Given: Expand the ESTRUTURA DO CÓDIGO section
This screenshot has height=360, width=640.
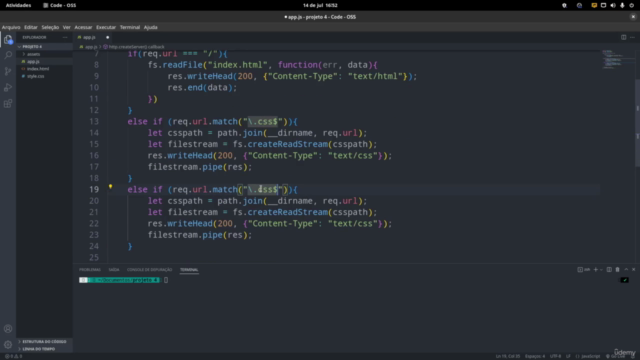Looking at the screenshot, I should click(x=44, y=341).
